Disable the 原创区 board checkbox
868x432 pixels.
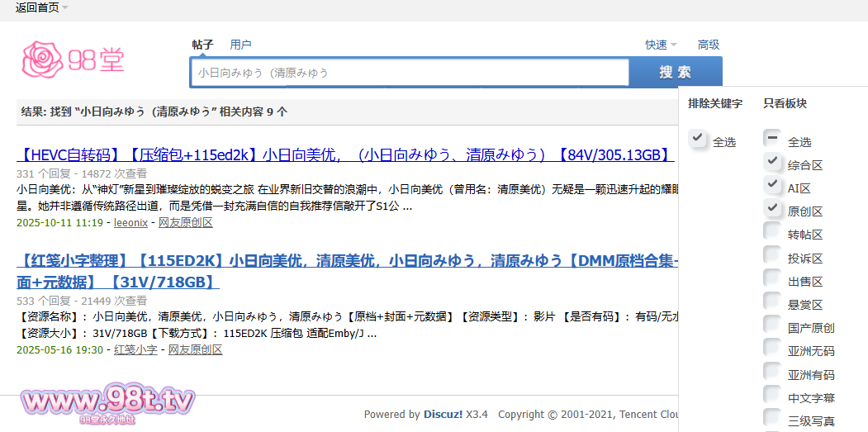[772, 208]
